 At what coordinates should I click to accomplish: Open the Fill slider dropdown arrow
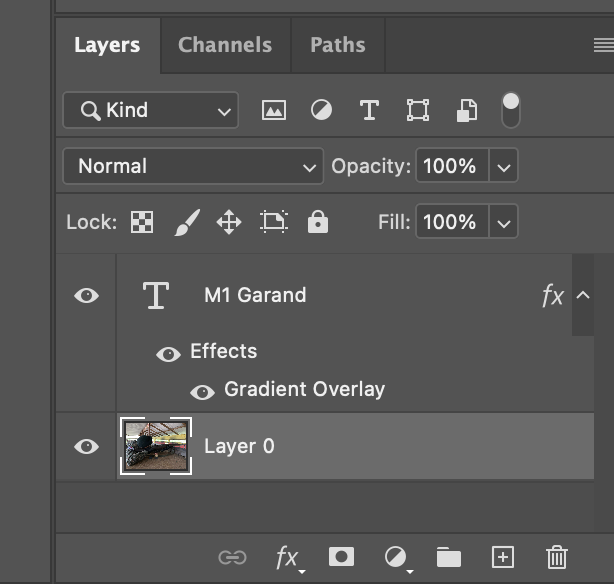click(504, 222)
